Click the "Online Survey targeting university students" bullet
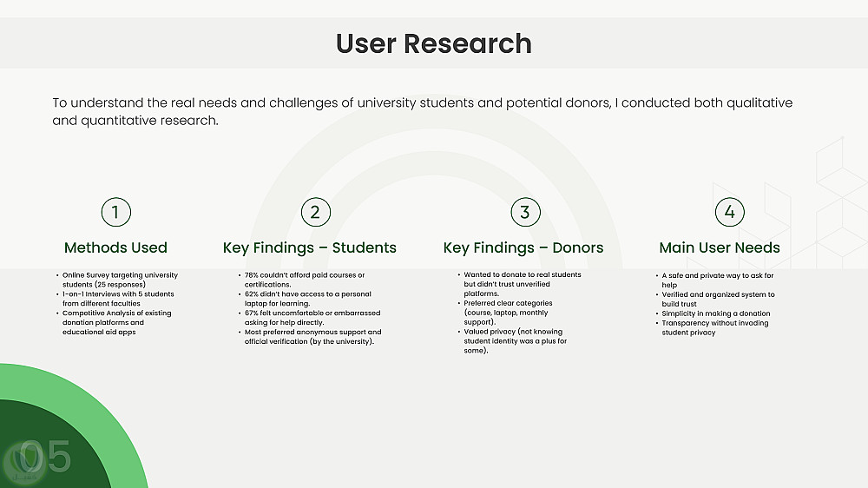 point(120,280)
